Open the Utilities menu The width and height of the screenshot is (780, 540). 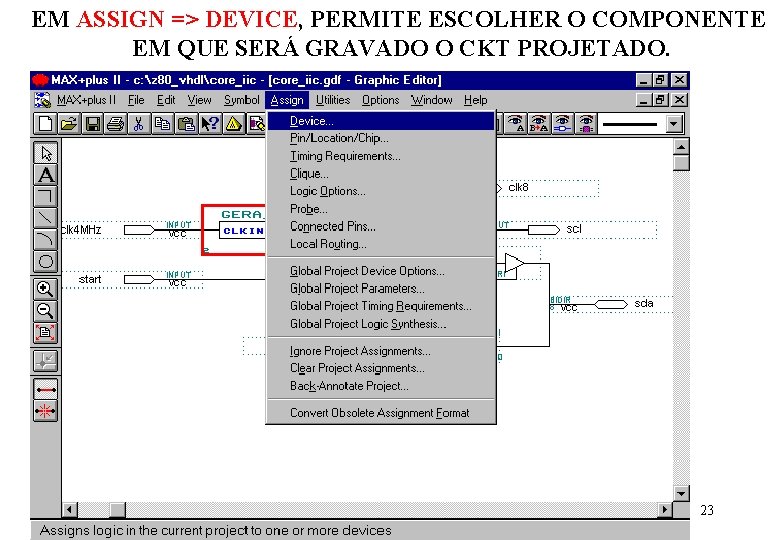point(333,100)
